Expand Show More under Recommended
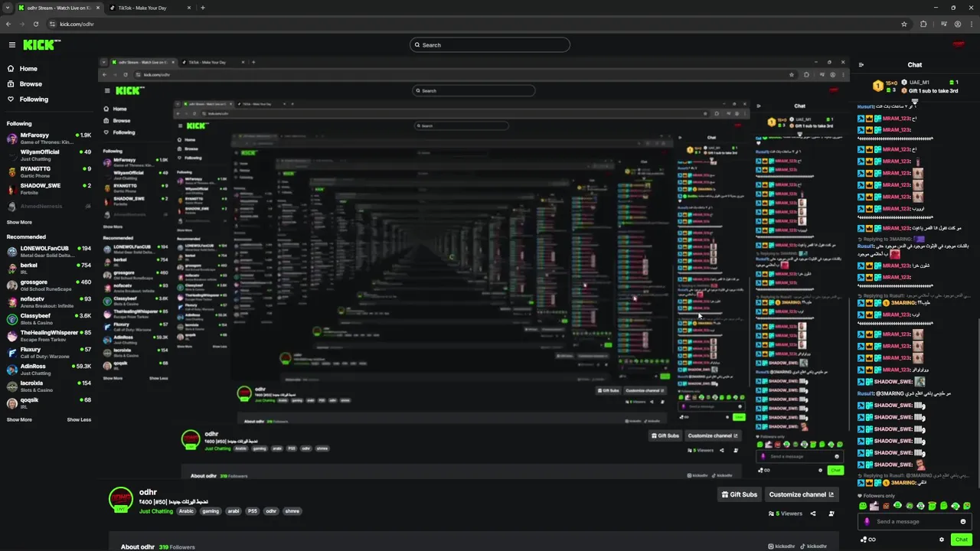The width and height of the screenshot is (980, 551). pyautogui.click(x=19, y=420)
